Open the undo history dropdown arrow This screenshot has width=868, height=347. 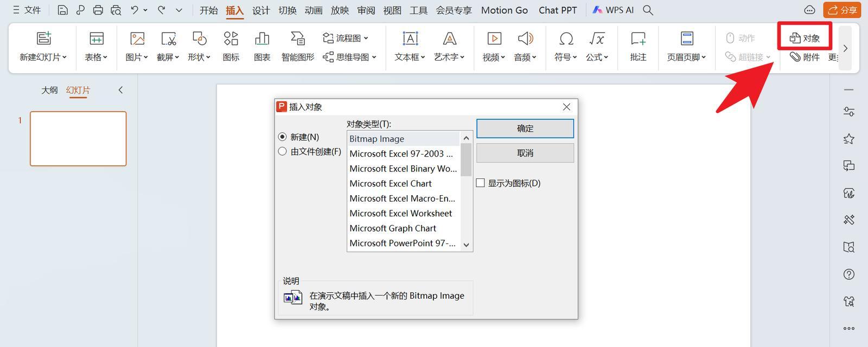coord(145,10)
